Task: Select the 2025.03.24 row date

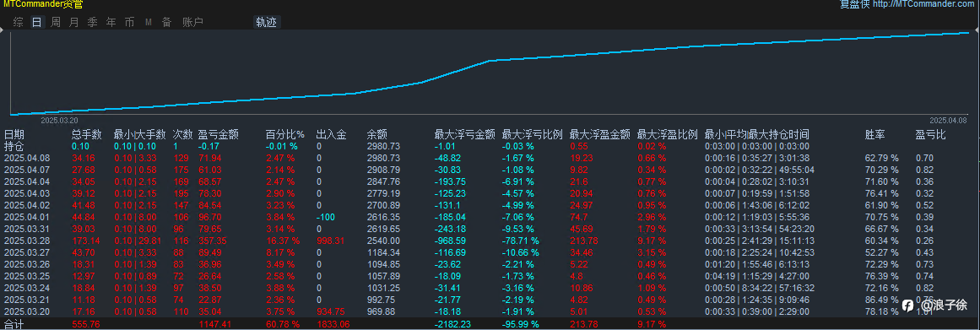Action: pyautogui.click(x=27, y=288)
